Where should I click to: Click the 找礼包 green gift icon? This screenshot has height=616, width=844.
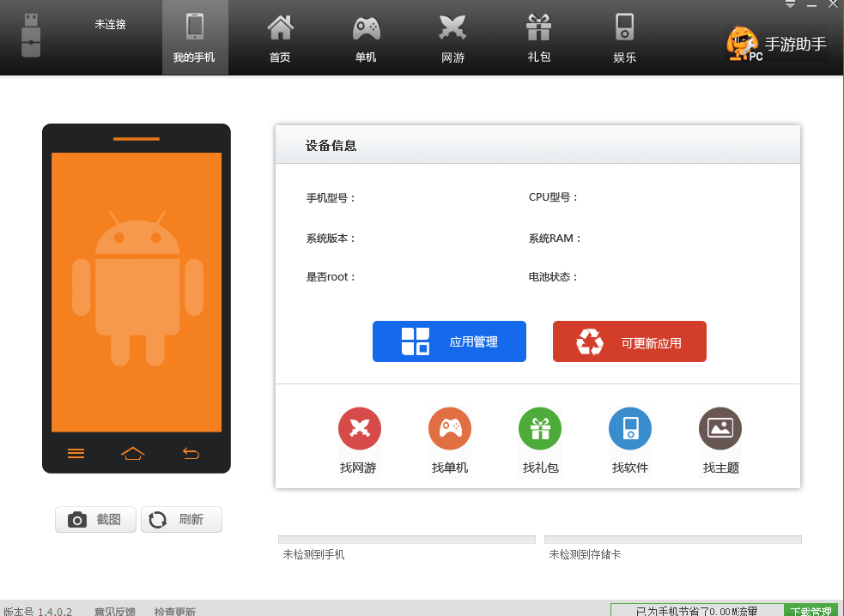click(x=540, y=428)
